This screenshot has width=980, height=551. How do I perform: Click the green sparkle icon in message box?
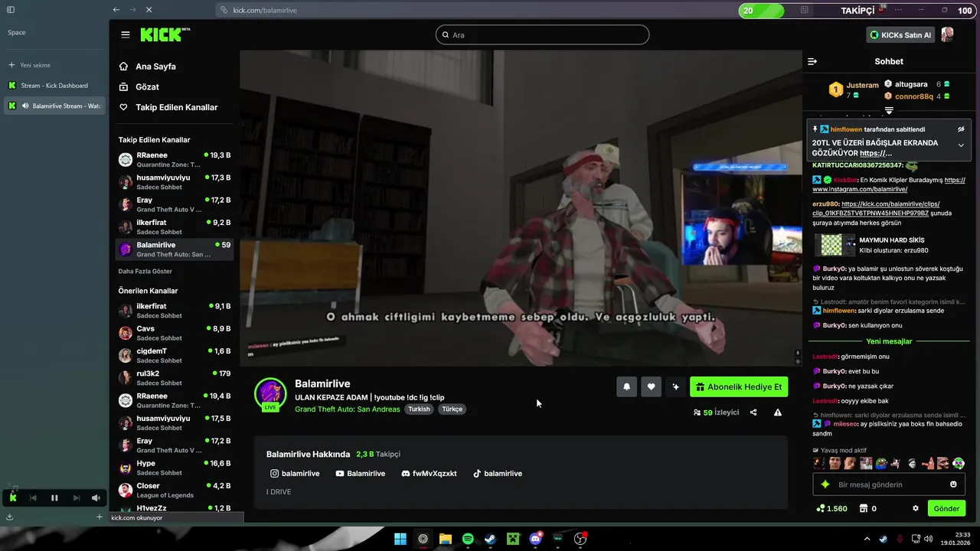(x=825, y=484)
